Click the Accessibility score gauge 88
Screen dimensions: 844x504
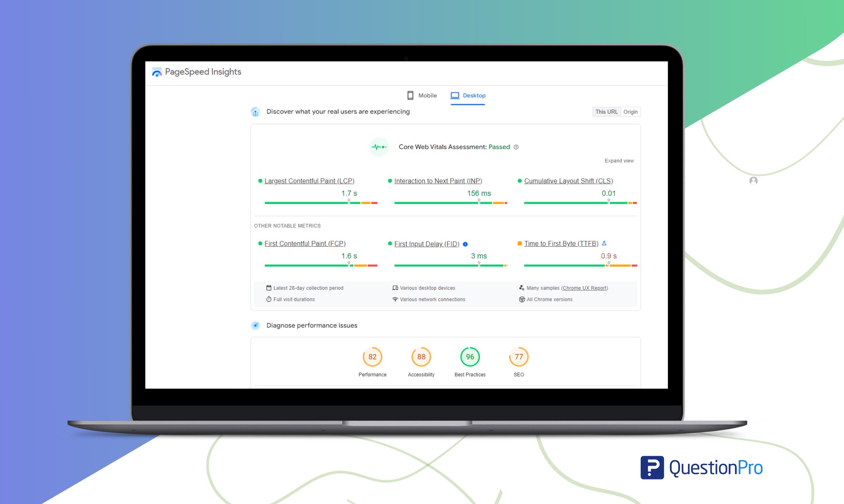click(421, 357)
